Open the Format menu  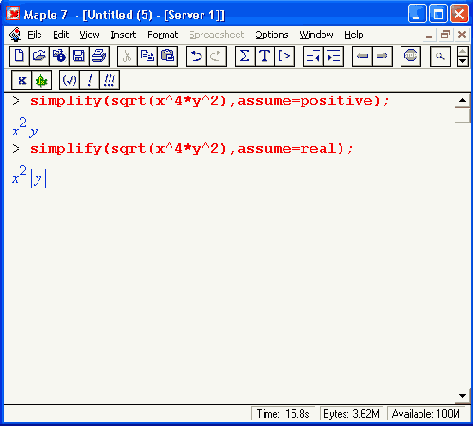[x=163, y=35]
